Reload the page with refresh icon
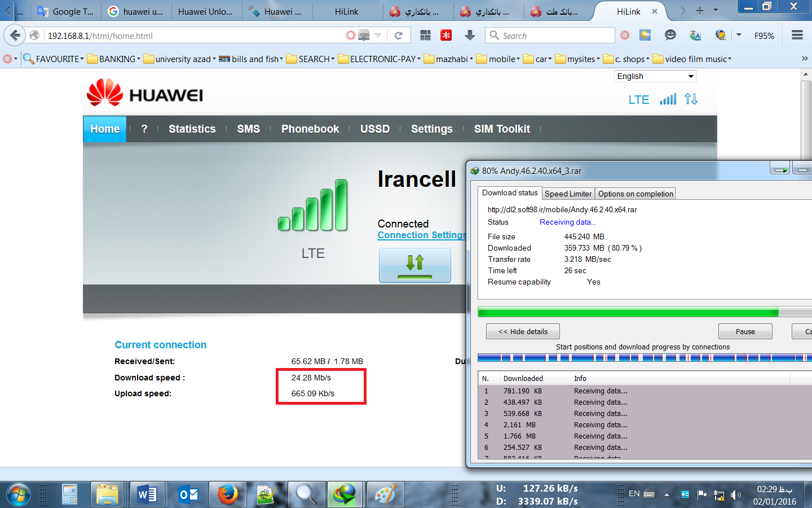This screenshot has height=508, width=812. pos(399,36)
